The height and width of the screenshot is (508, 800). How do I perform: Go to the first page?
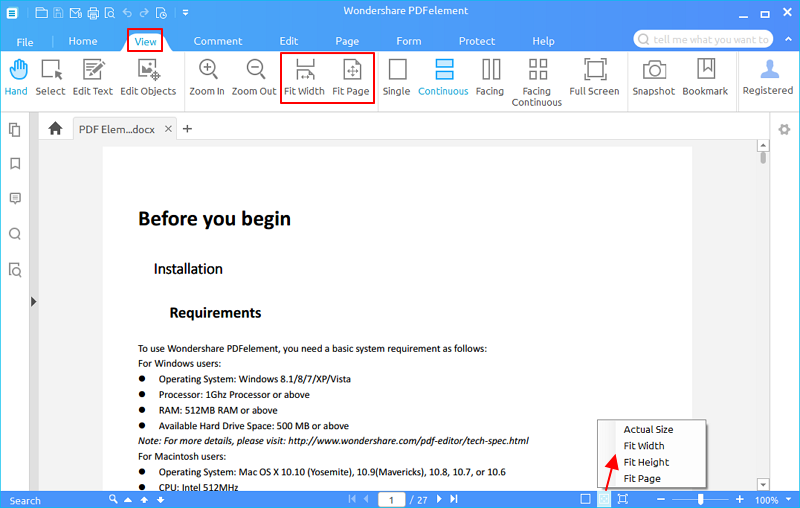pyautogui.click(x=352, y=499)
